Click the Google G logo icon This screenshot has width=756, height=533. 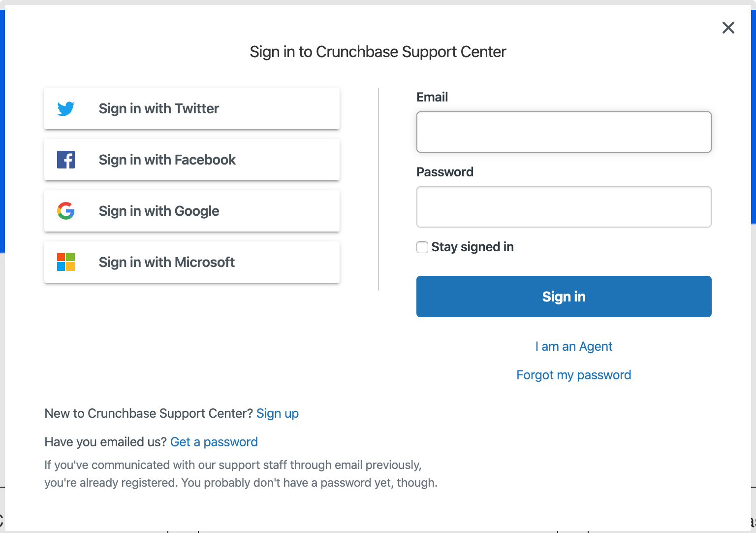click(66, 211)
